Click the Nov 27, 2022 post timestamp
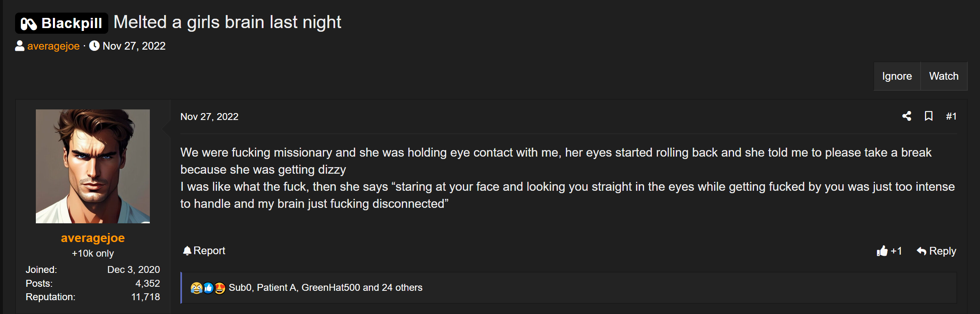This screenshot has width=980, height=314. 209,117
